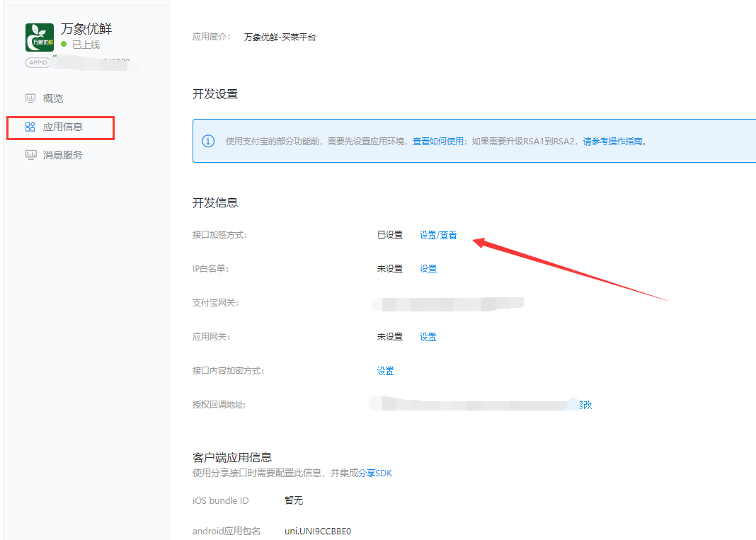The image size is (756, 540).
Task: Open the 概览 menu item
Action: click(53, 98)
